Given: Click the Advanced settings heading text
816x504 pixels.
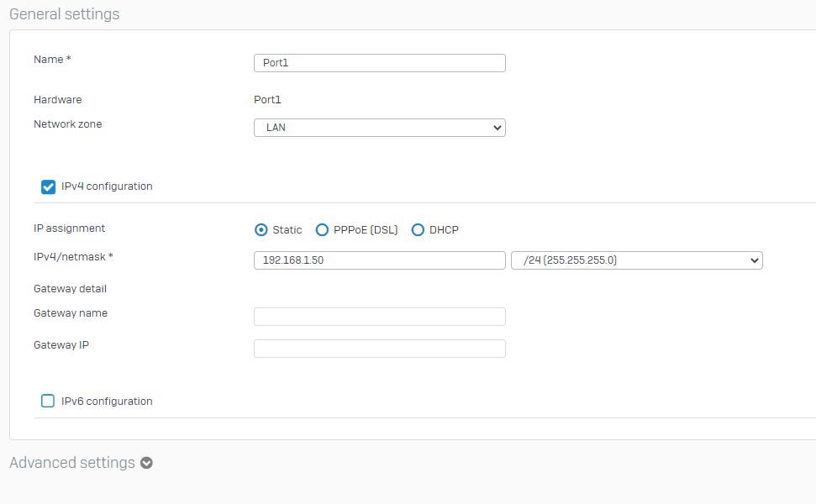Looking at the screenshot, I should (x=71, y=462).
